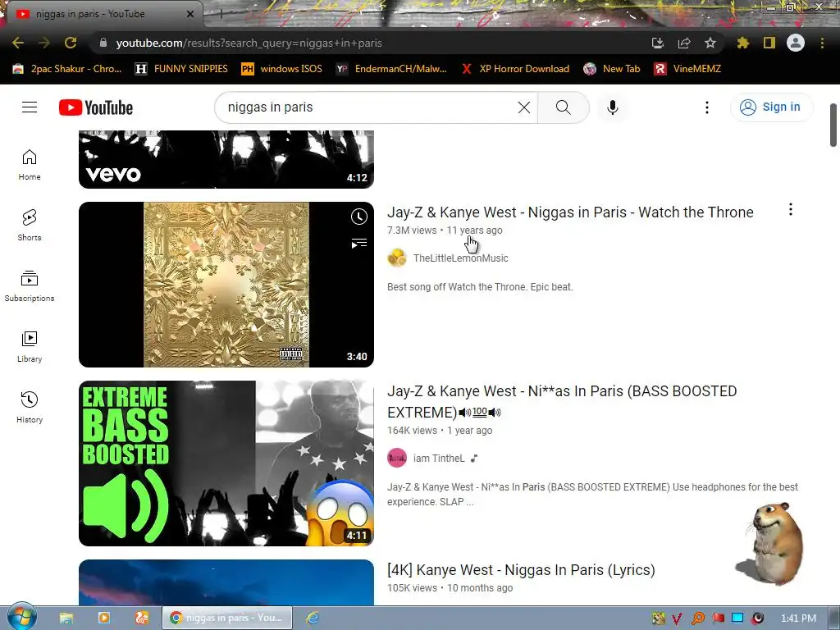Image resolution: width=840 pixels, height=630 pixels.
Task: Add Watch the Throne video to queue
Action: tap(359, 244)
